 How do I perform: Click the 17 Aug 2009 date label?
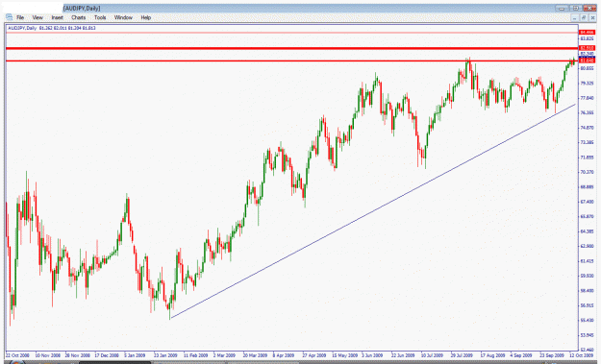tap(492, 355)
